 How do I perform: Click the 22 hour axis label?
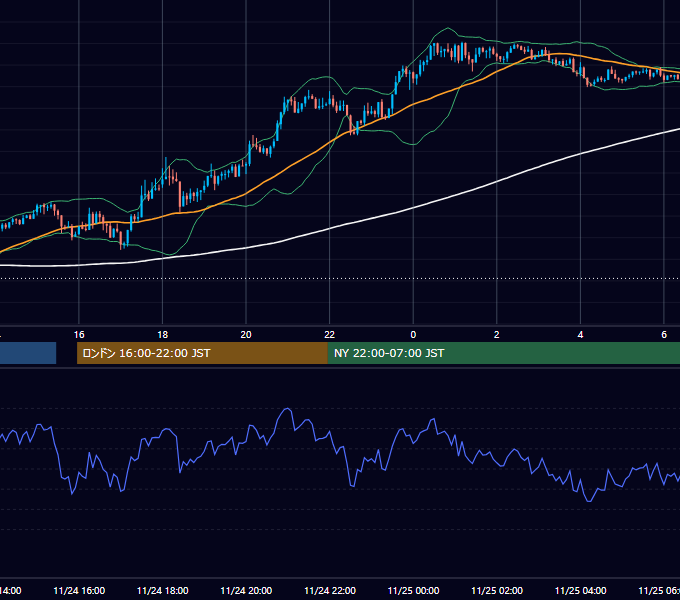tap(330, 335)
